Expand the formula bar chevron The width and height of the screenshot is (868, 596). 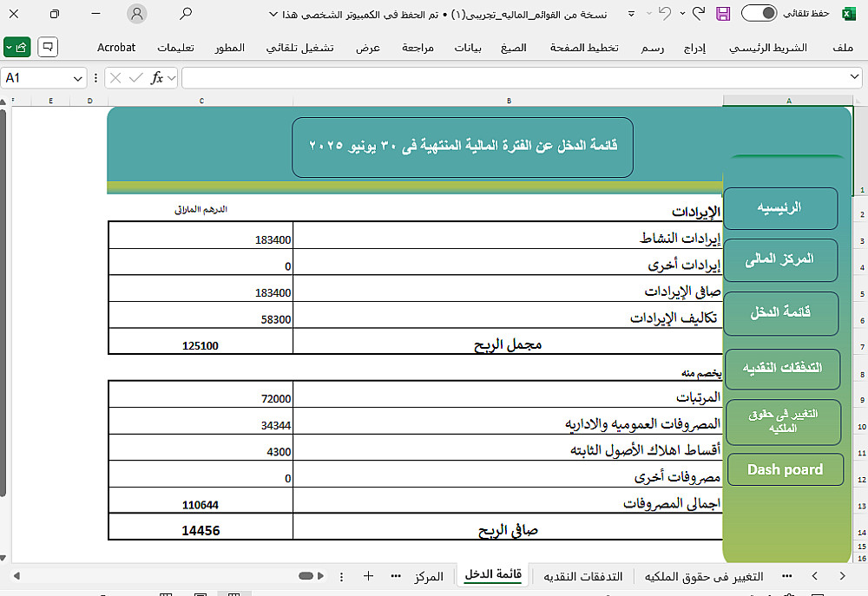click(x=854, y=77)
